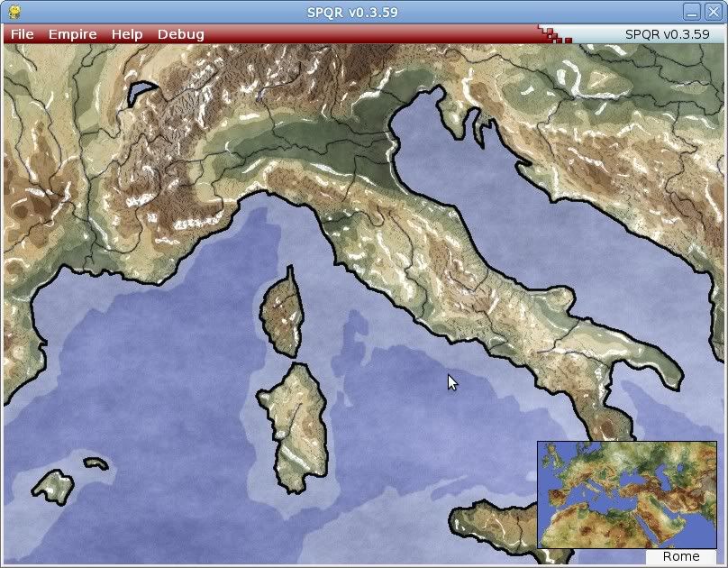728x568 pixels.
Task: Open the Empire menu
Action: pos(72,34)
